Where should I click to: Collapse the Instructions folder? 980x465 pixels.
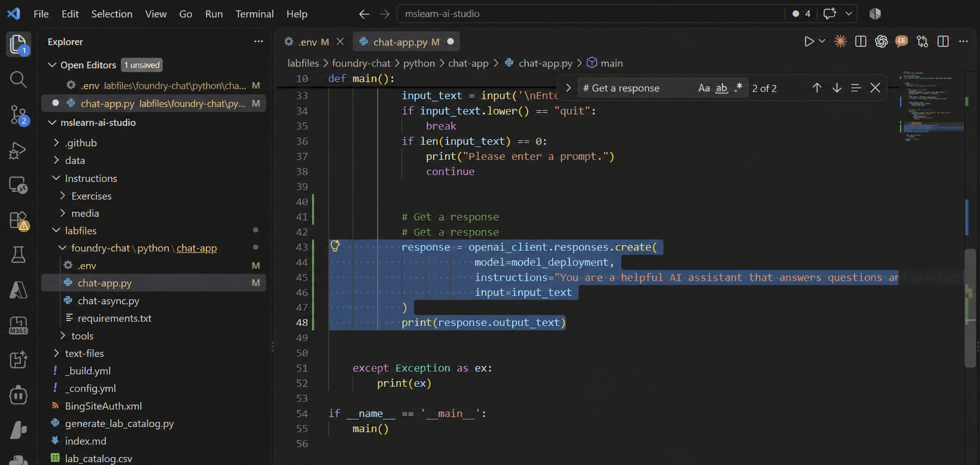[56, 178]
